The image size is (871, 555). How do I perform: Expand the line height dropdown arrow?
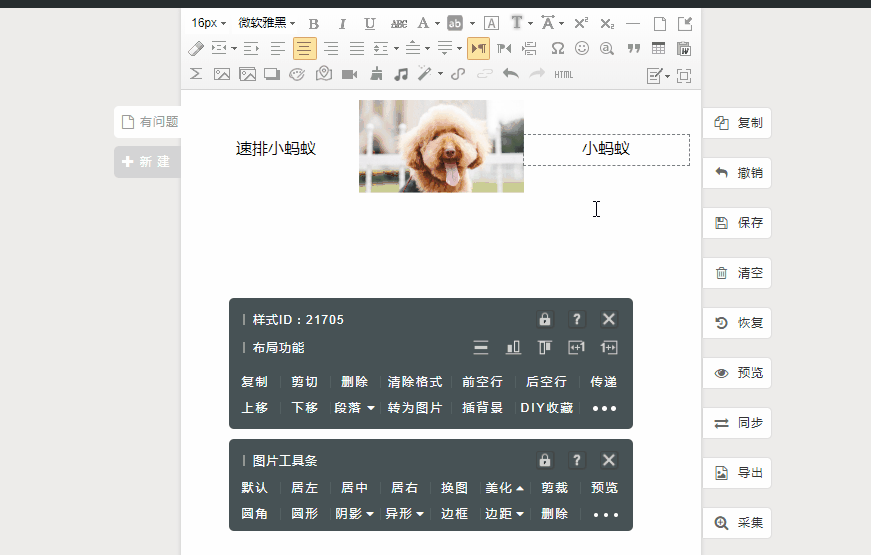tap(397, 49)
